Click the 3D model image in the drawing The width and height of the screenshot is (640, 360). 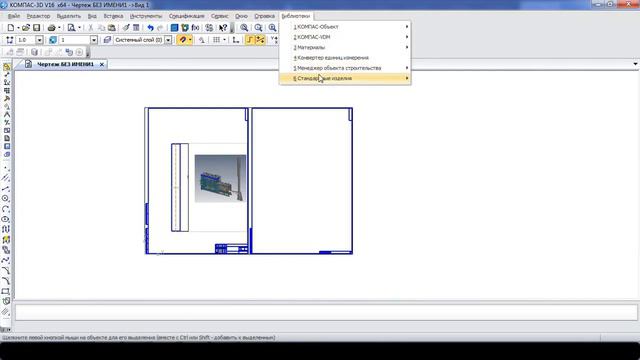tap(220, 178)
